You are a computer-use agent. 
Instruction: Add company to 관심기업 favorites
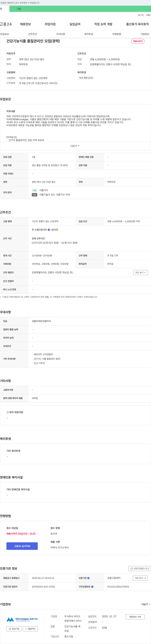click(14, 628)
